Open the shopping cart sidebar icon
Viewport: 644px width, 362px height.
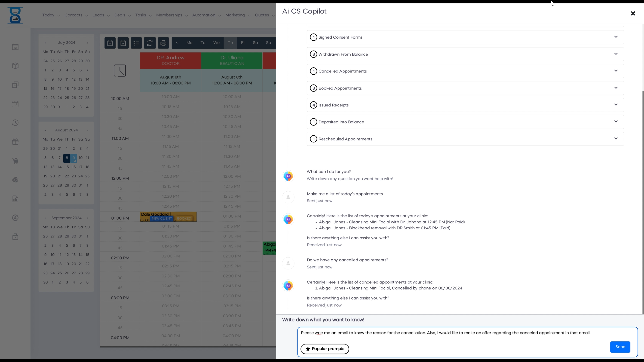coord(15,161)
